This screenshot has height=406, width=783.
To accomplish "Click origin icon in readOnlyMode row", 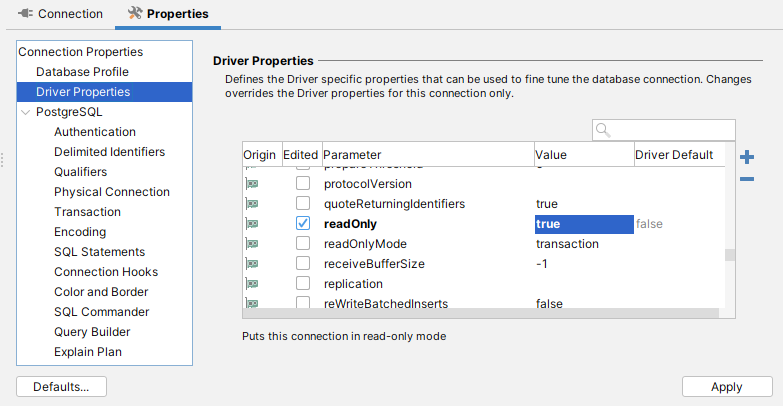I will click(252, 244).
